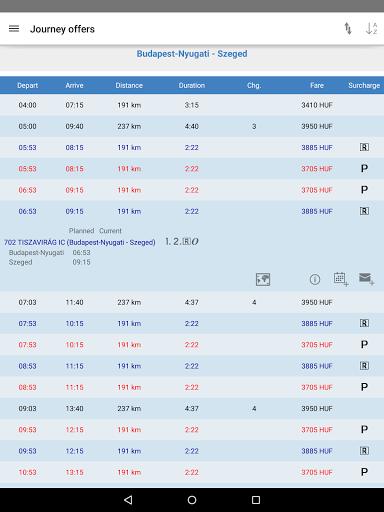The height and width of the screenshot is (512, 384).
Task: Tap Szeged stop in journey details
Action: pos(21,262)
